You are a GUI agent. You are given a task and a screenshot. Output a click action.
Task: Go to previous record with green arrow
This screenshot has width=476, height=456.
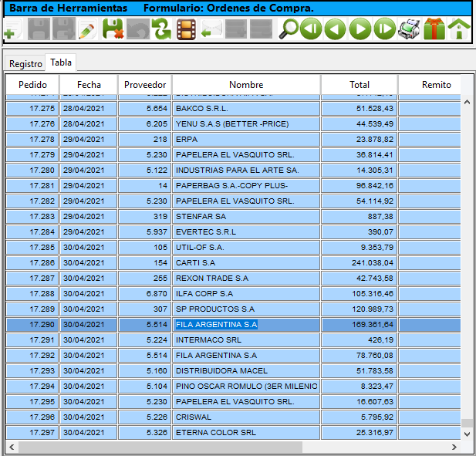(x=335, y=29)
